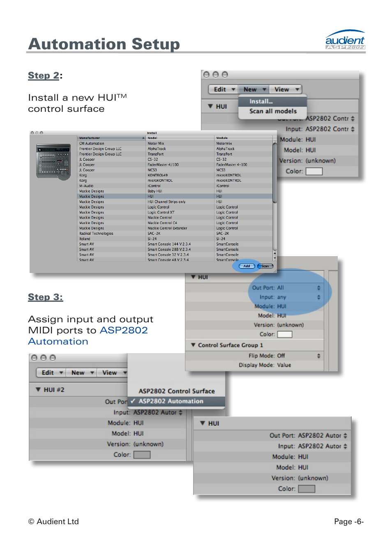
Task: Open Input popup arrows in HUI #2 window
Action: pyautogui.click(x=180, y=412)
